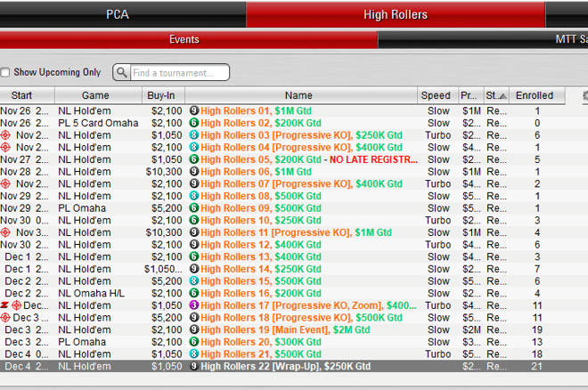The height and width of the screenshot is (390, 588).
Task: Click knockout target icon on High Rollers 18 row
Action: (5, 318)
